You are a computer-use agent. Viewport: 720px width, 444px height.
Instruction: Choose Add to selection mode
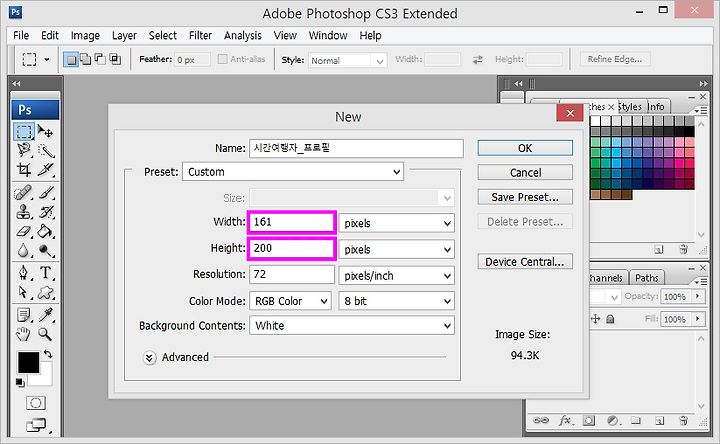(x=85, y=59)
